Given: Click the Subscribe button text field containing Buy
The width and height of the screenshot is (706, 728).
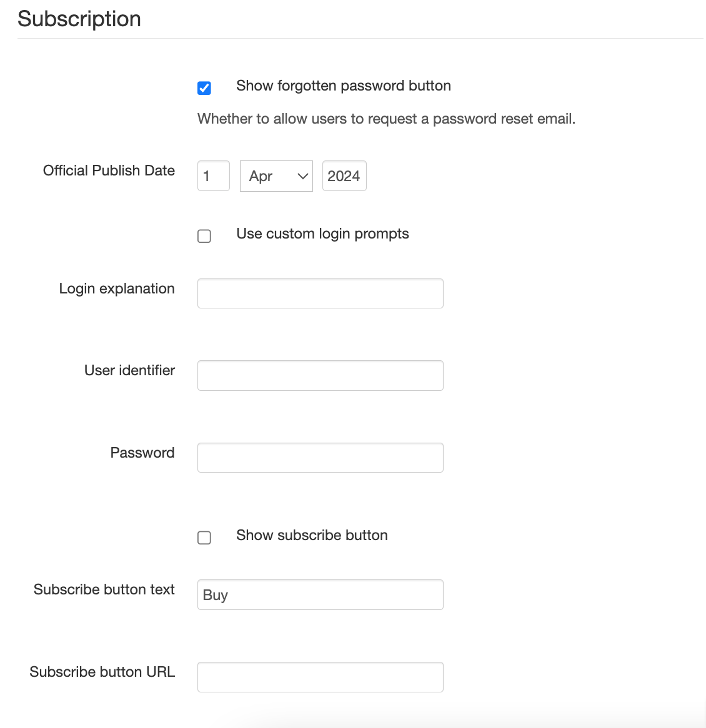Looking at the screenshot, I should 320,594.
